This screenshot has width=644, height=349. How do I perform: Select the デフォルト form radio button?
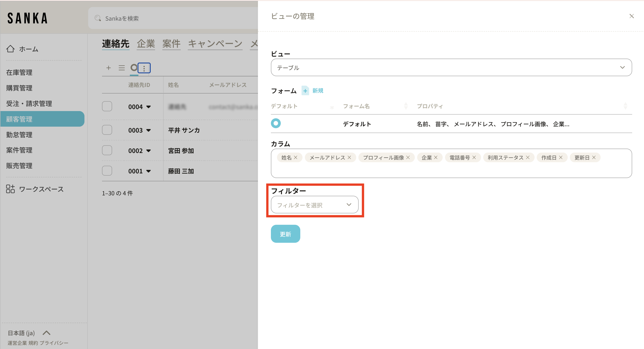[x=276, y=123]
